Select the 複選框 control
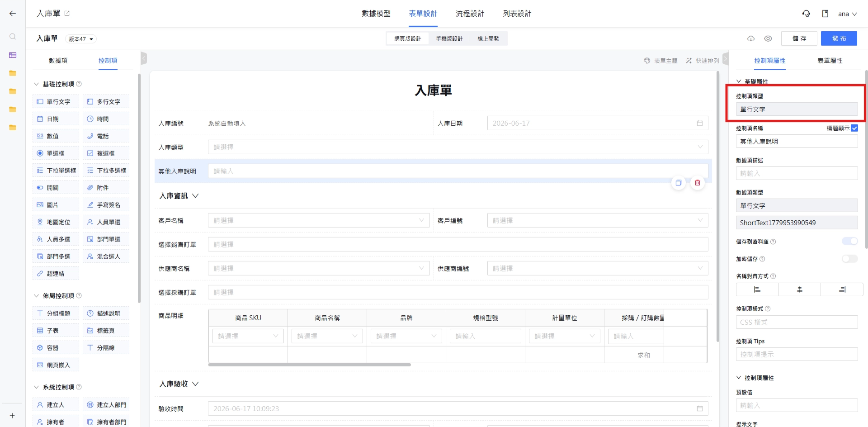 click(106, 153)
